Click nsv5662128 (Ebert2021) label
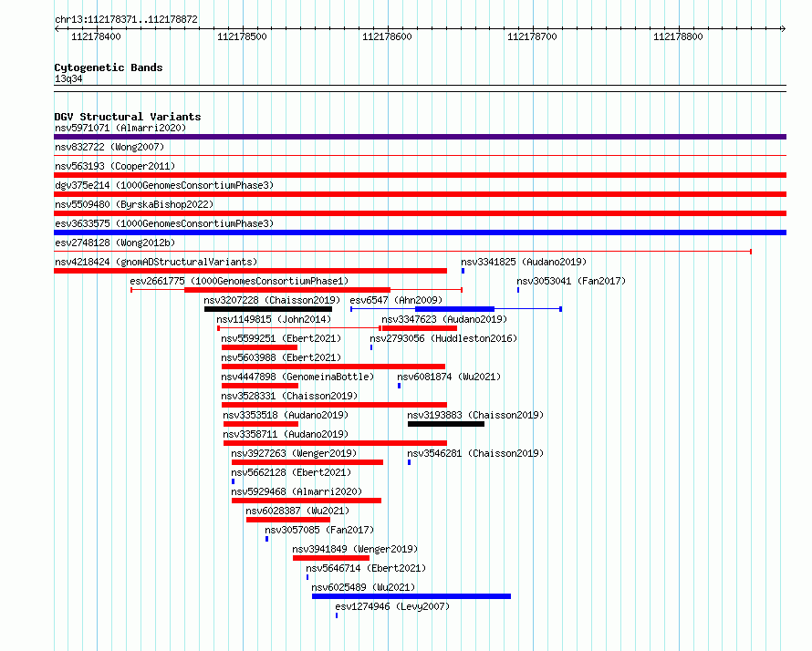This screenshot has width=812, height=651. coord(291,472)
